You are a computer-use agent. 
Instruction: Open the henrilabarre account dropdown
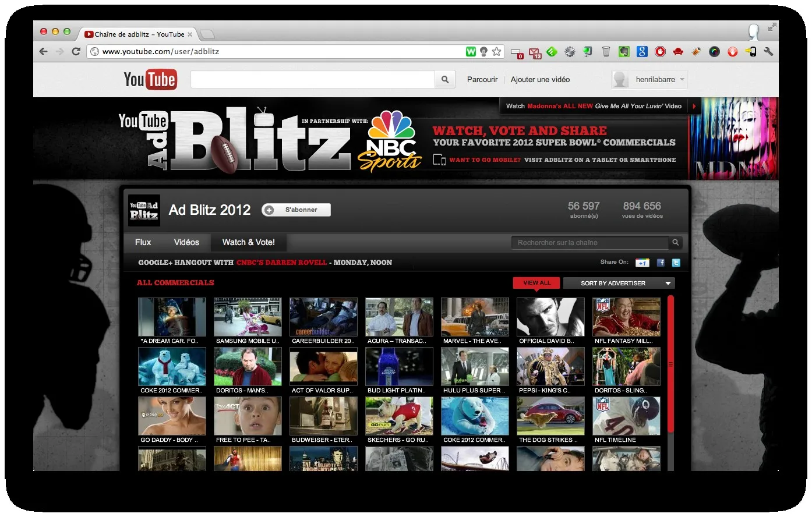coord(649,80)
